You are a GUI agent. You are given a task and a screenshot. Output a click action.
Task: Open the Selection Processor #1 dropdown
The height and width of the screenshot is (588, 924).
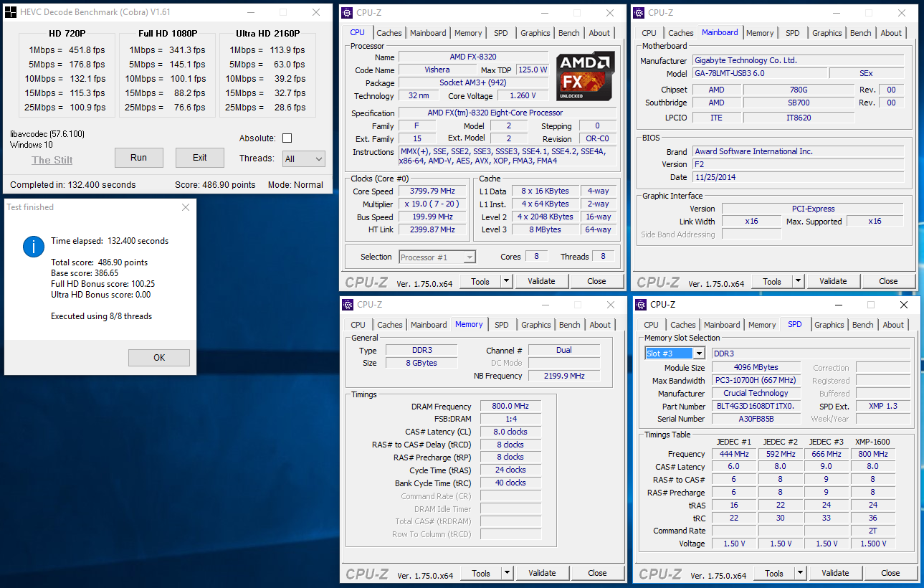(437, 257)
